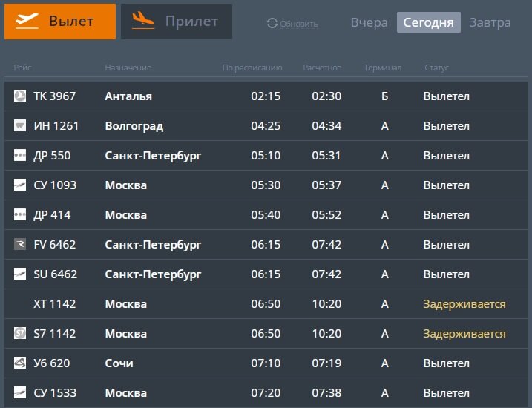The height and width of the screenshot is (408, 532).
Task: Click Москва in the СУ 1093 row
Action: 126,185
